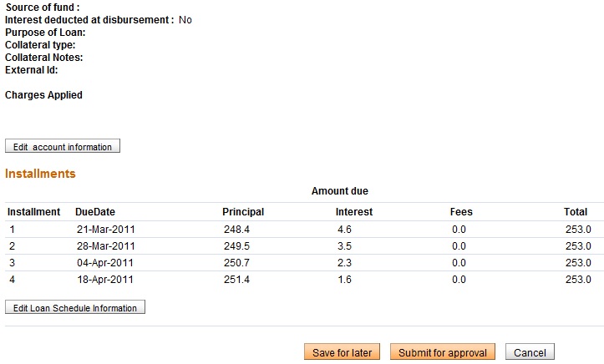The width and height of the screenshot is (604, 364).
Task: Click the 21-Mar-2011 due date cell
Action: point(105,229)
